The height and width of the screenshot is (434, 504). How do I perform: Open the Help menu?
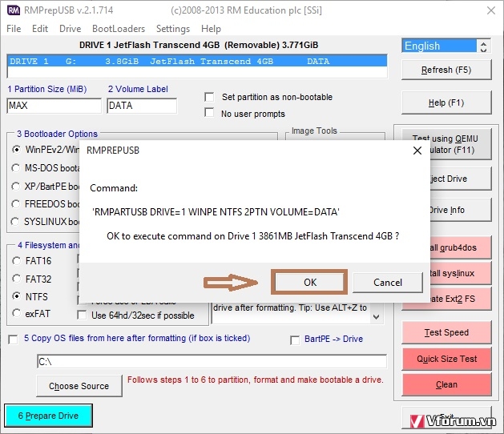(211, 29)
